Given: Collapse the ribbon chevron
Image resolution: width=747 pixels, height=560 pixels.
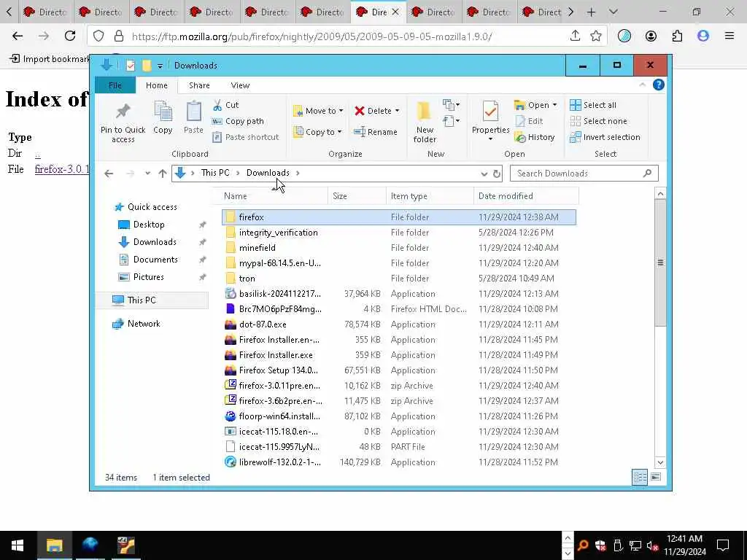Looking at the screenshot, I should tap(642, 85).
